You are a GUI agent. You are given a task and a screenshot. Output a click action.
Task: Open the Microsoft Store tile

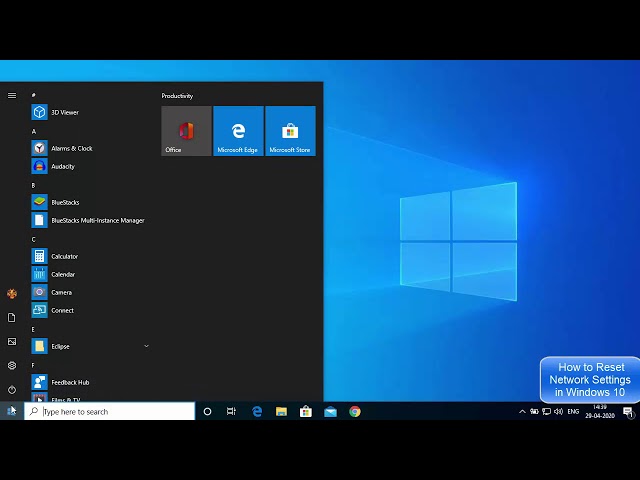tap(290, 131)
